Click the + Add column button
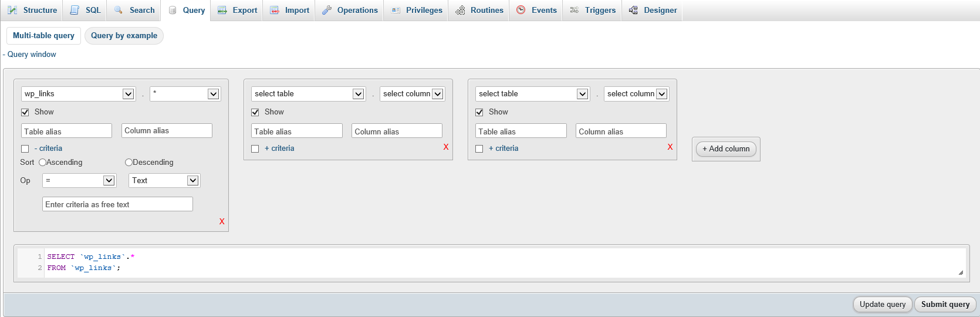This screenshot has height=317, width=980. [726, 149]
